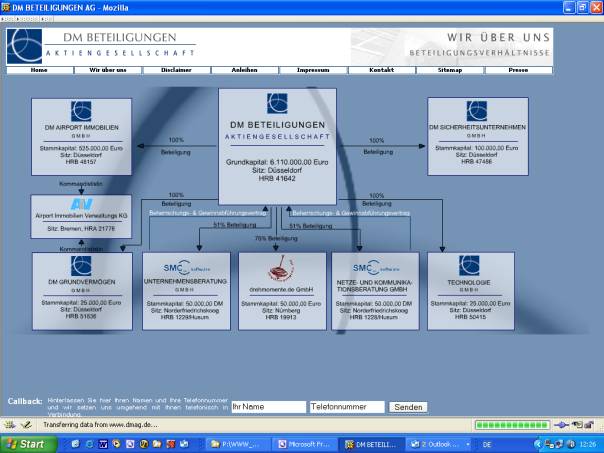Open the Disclaimer navigation item

(x=176, y=70)
